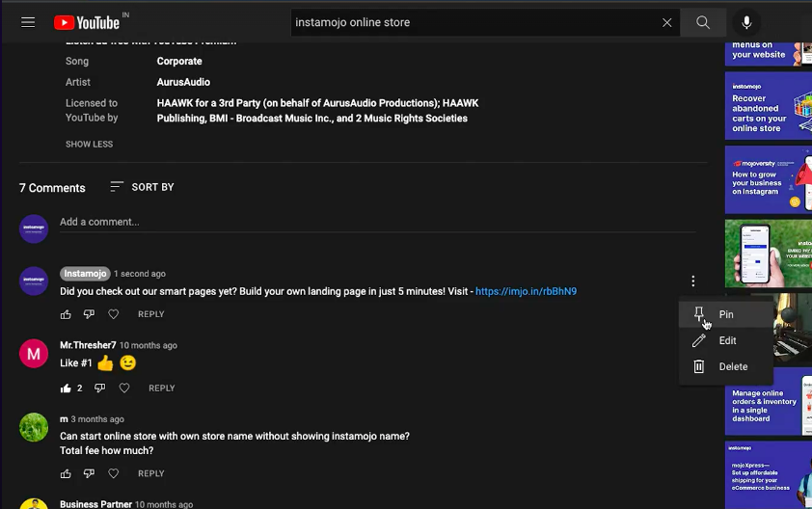Open the Instamojo comment's three-dot menu
Screen dimensions: 812x509
click(x=692, y=281)
